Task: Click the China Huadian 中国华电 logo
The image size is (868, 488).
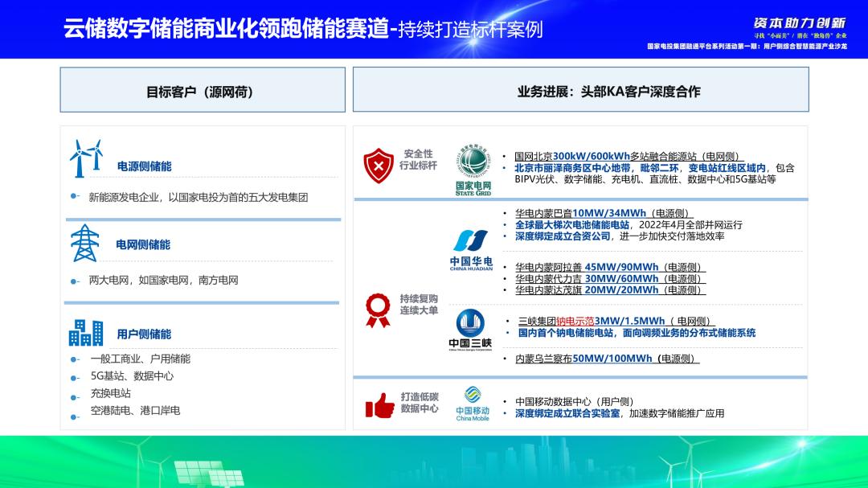Action: [471, 250]
